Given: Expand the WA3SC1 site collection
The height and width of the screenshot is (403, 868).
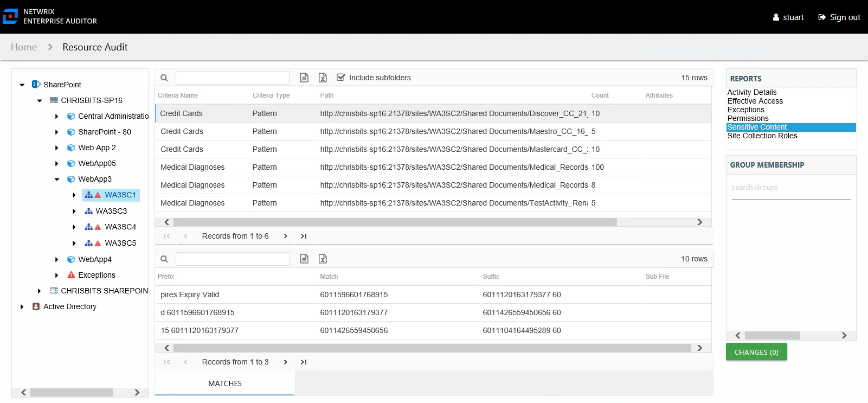Looking at the screenshot, I should pyautogui.click(x=74, y=195).
